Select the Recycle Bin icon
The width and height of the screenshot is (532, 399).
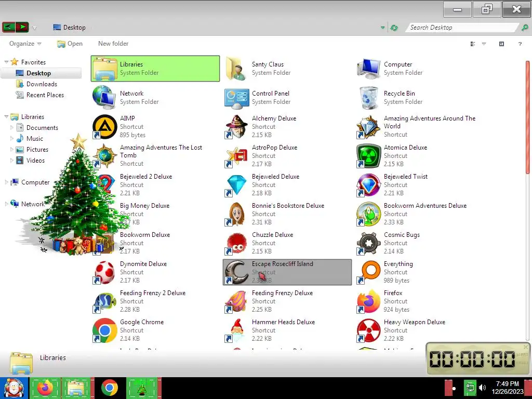tap(368, 98)
